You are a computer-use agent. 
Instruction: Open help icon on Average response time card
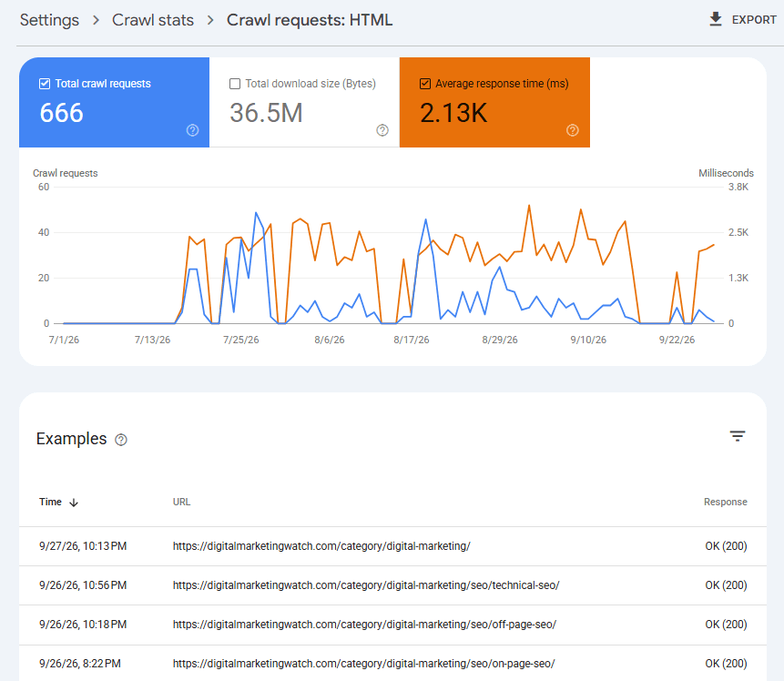(573, 130)
